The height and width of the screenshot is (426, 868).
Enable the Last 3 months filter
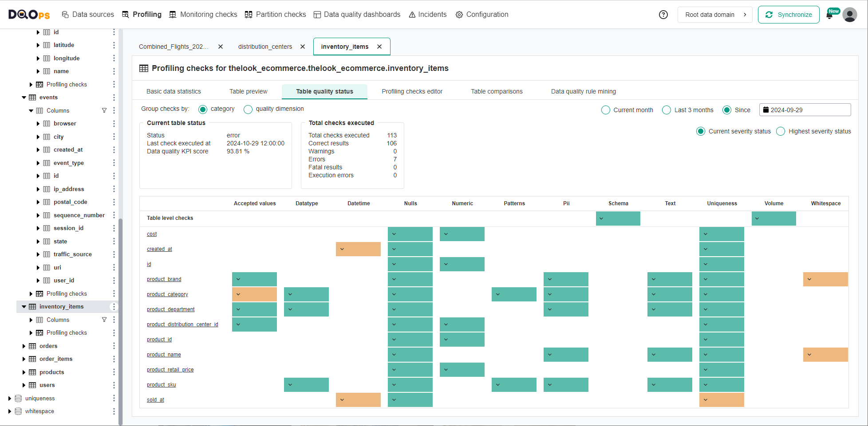[x=666, y=109]
